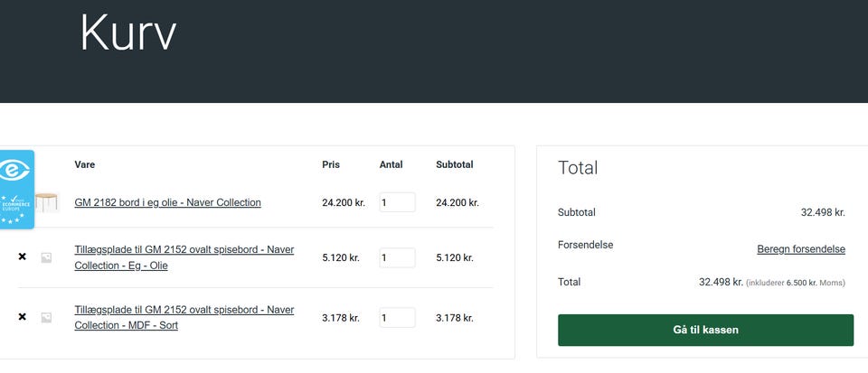Image resolution: width=868 pixels, height=373 pixels.
Task: Click the Vare column header
Action: tap(84, 164)
